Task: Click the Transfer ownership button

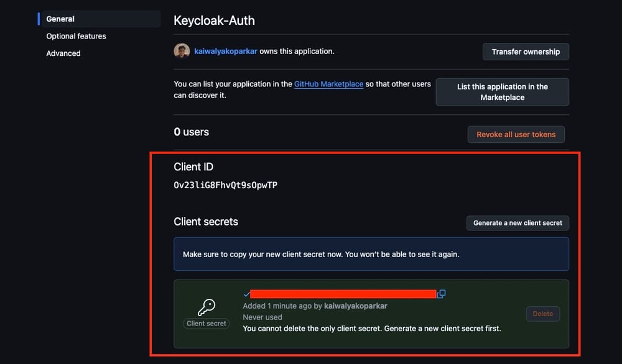Action: point(526,52)
